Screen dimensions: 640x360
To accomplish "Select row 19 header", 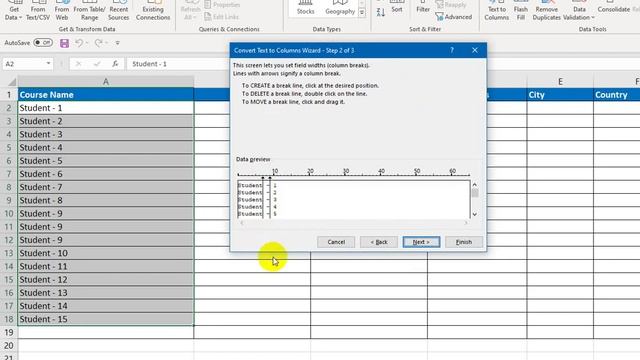I will coord(9,333).
